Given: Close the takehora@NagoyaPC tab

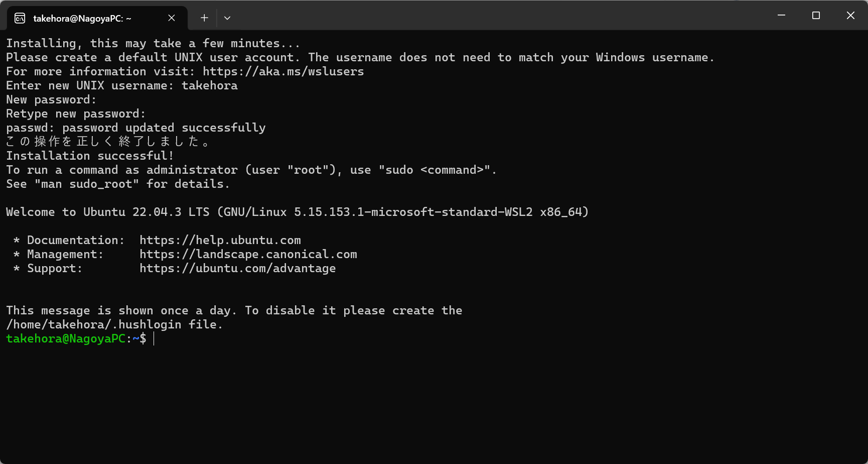Looking at the screenshot, I should click(x=172, y=18).
